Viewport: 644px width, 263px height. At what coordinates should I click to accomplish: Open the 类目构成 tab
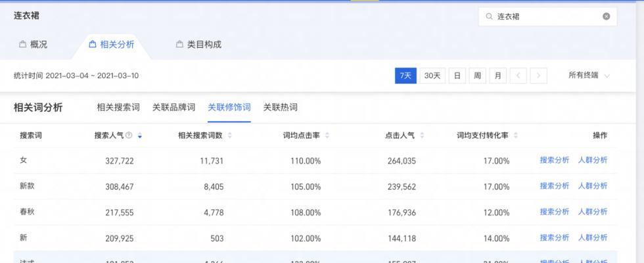[198, 45]
